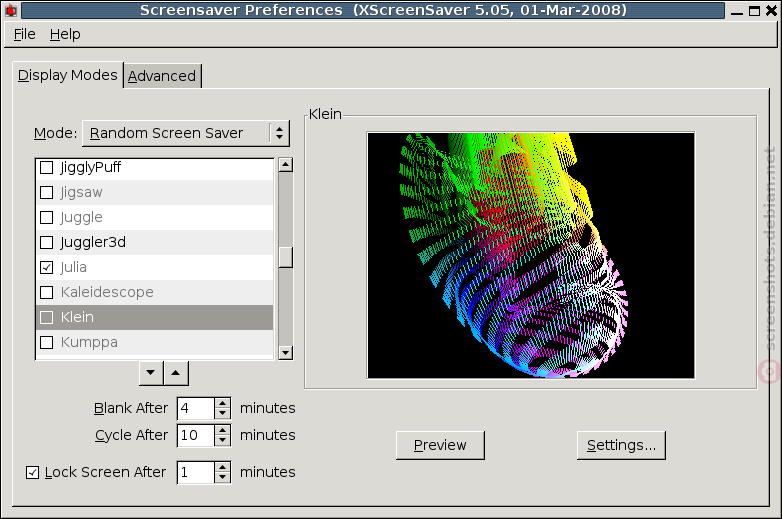Increase the Blank After minutes value

(x=222, y=403)
